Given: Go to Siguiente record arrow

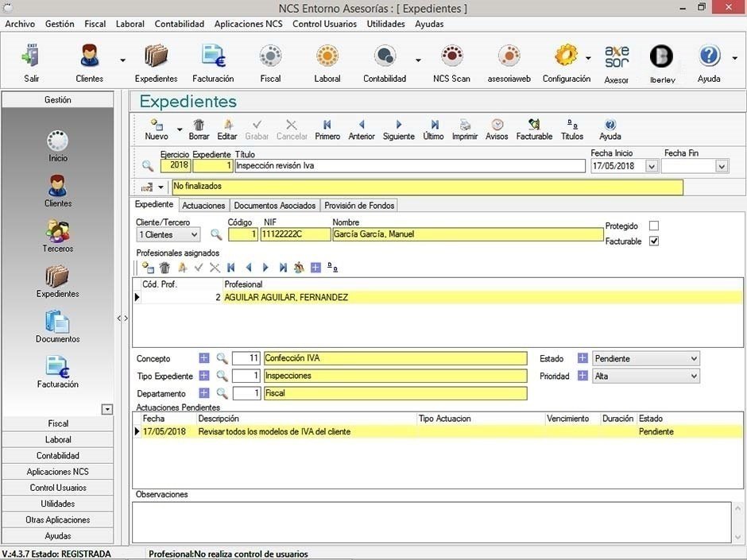Looking at the screenshot, I should 398,126.
